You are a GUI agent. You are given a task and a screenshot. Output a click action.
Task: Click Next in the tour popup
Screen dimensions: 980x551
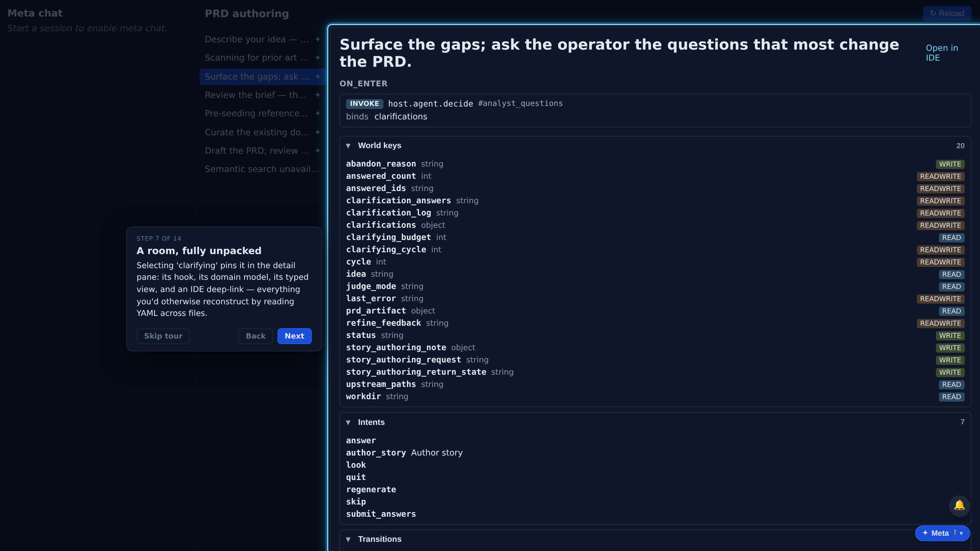coord(294,336)
